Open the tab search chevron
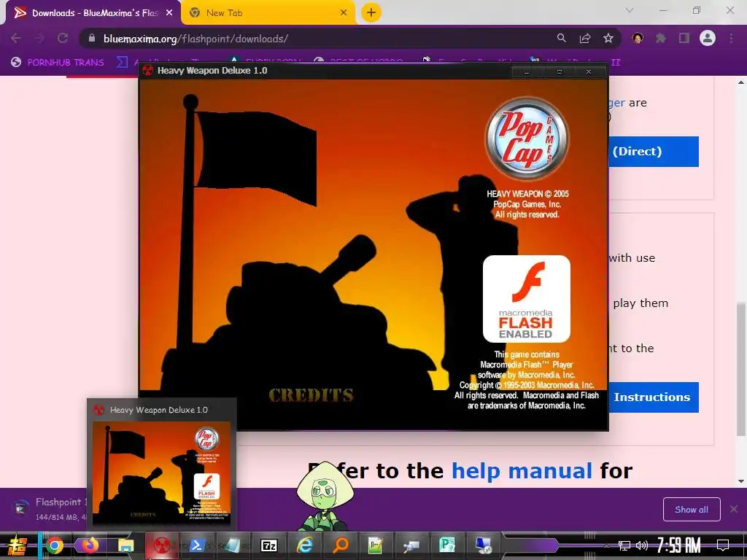Image resolution: width=747 pixels, height=560 pixels. click(x=630, y=10)
